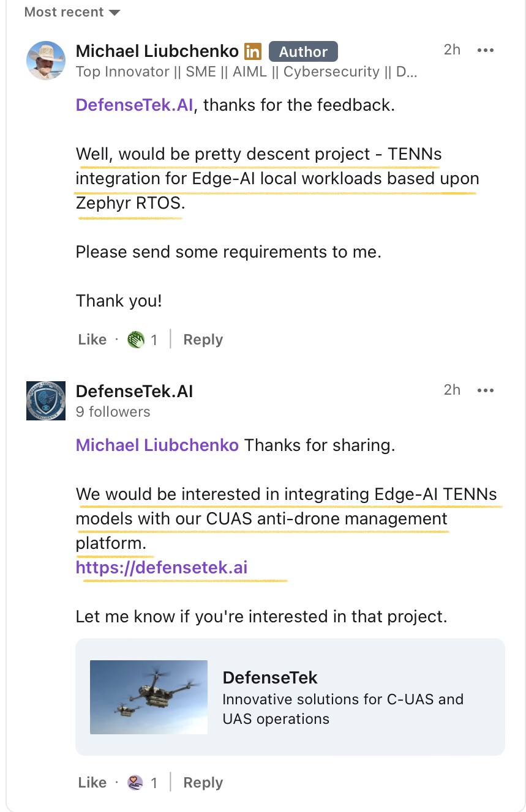This screenshot has height=812, width=526.
Task: Like Michael Liubchenko's comment
Action: (x=92, y=340)
